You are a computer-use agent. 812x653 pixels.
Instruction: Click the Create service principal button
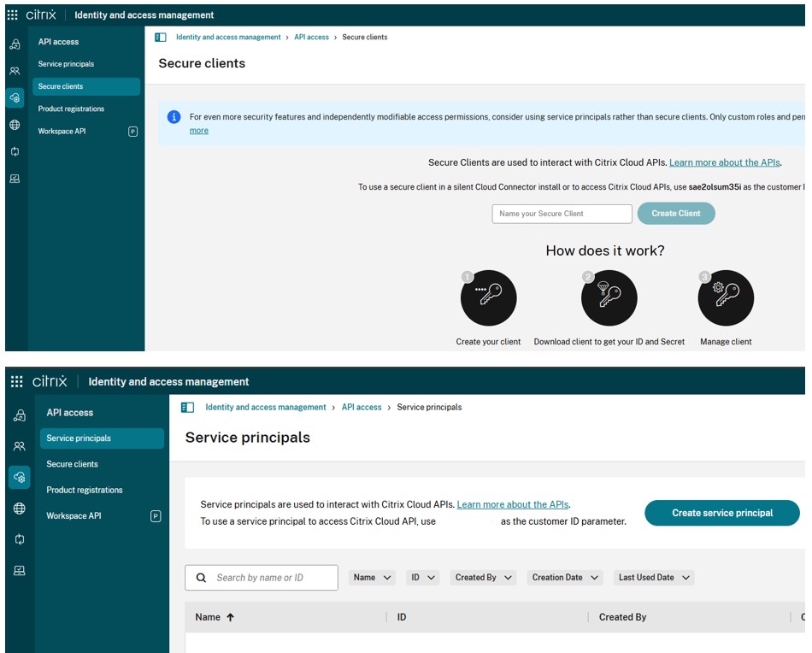coord(721,513)
